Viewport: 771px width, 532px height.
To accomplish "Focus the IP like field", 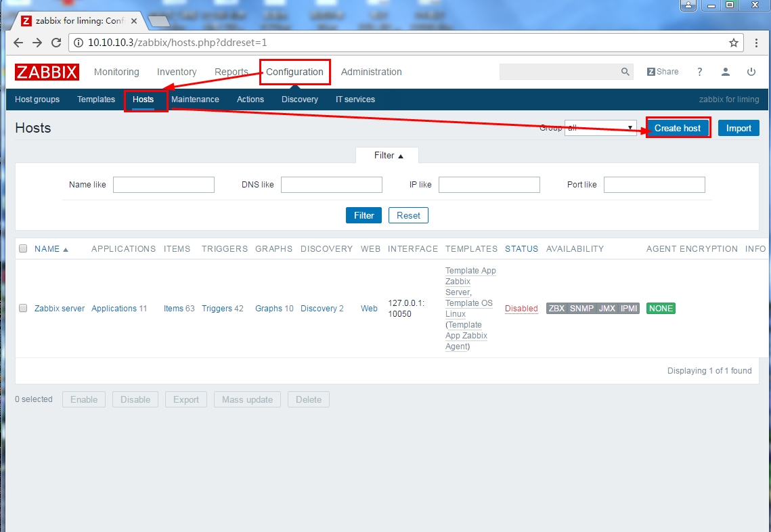I will pos(489,184).
